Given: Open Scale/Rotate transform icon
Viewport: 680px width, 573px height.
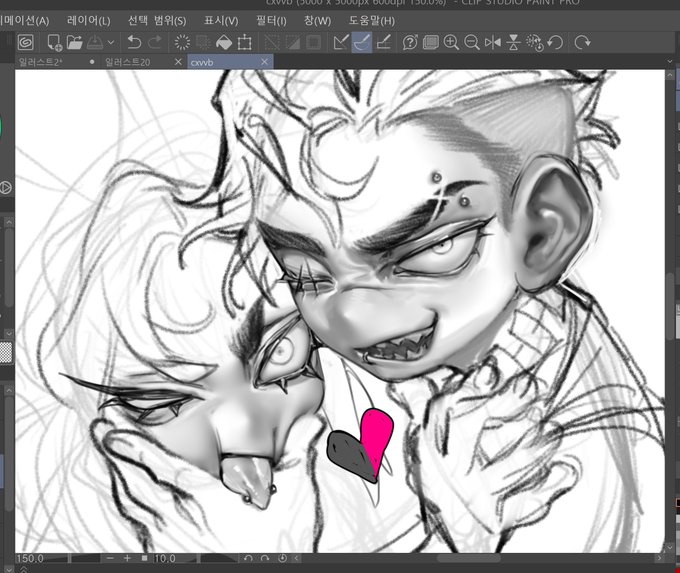Looking at the screenshot, I should click(245, 43).
